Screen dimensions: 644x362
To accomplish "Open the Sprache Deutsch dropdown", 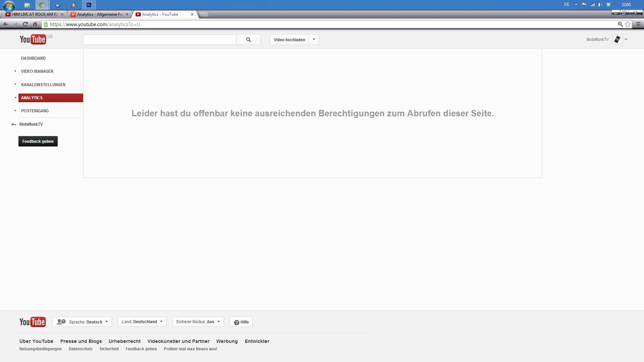I will click(82, 322).
